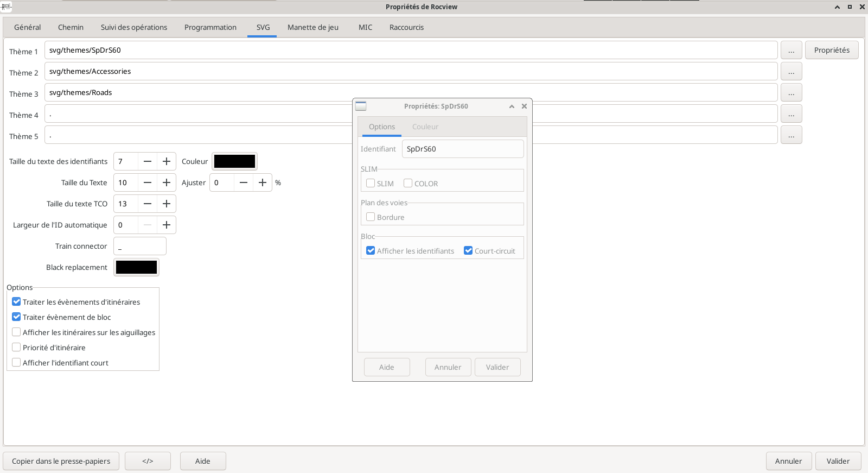Click the Identifiant field containing SpDrS60

point(462,149)
